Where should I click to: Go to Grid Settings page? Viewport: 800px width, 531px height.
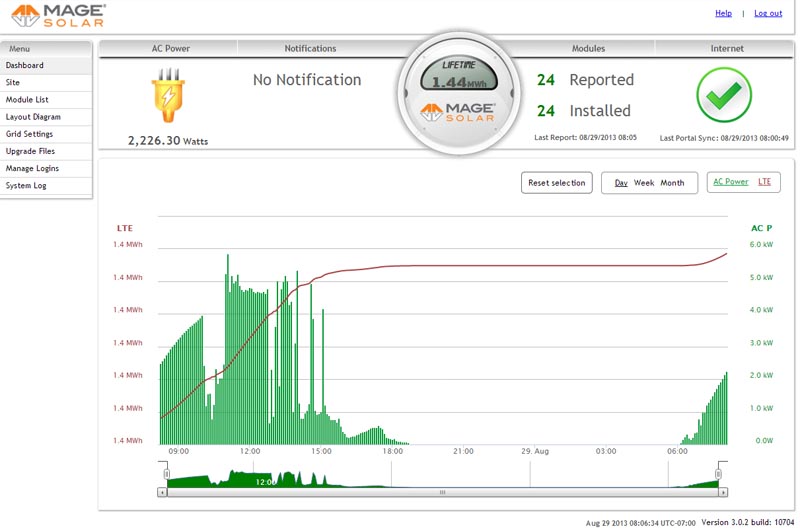(x=29, y=134)
